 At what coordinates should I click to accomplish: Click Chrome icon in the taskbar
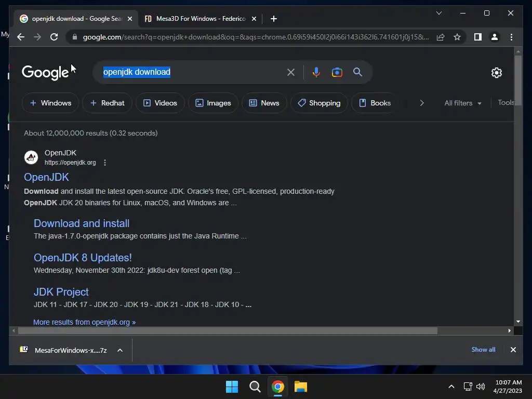(x=278, y=387)
